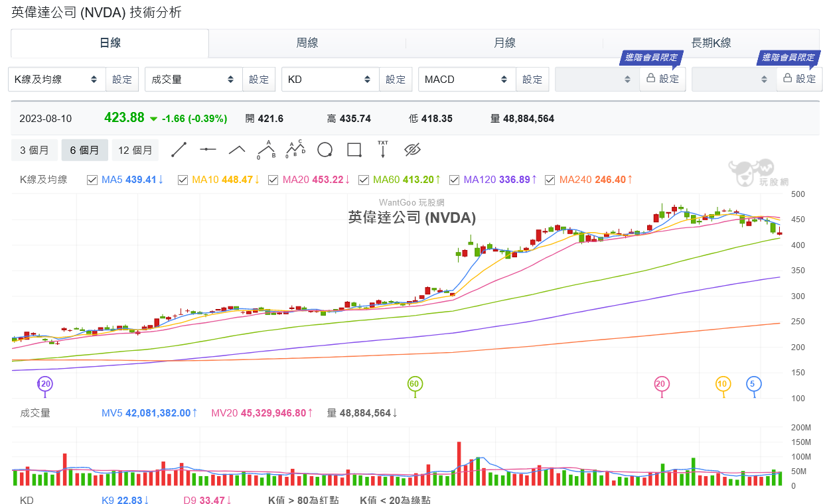Open the K線及均線 indicator dropdown

pos(57,79)
